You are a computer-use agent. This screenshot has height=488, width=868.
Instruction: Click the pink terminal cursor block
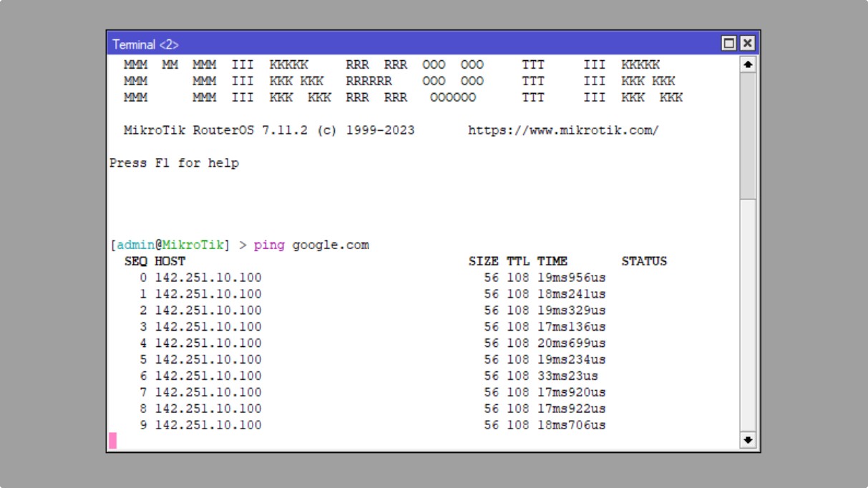click(x=113, y=441)
